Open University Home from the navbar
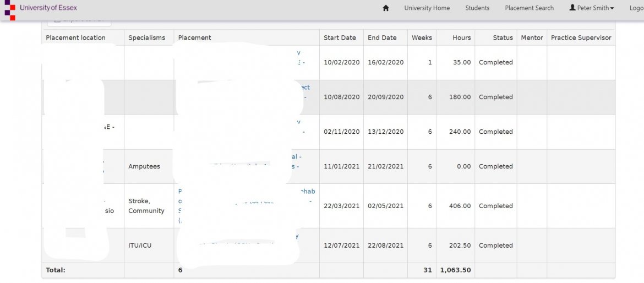644x283 pixels. coord(427,8)
